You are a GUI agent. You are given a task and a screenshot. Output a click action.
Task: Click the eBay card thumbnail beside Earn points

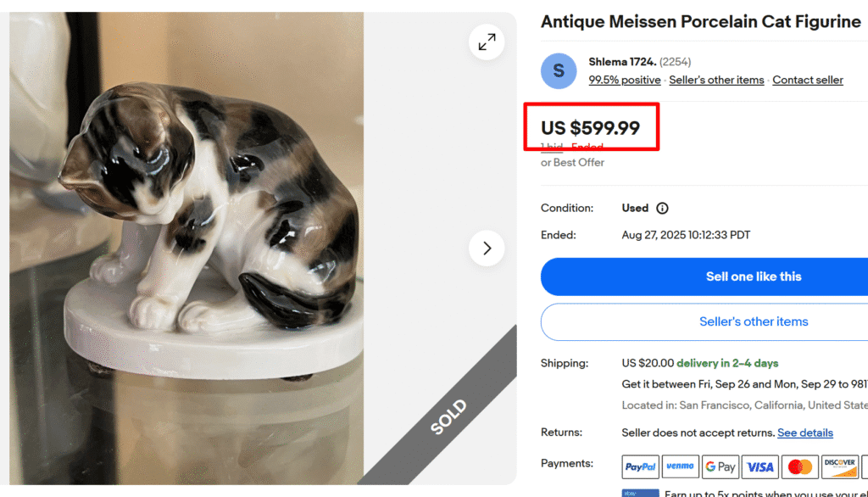tap(641, 493)
